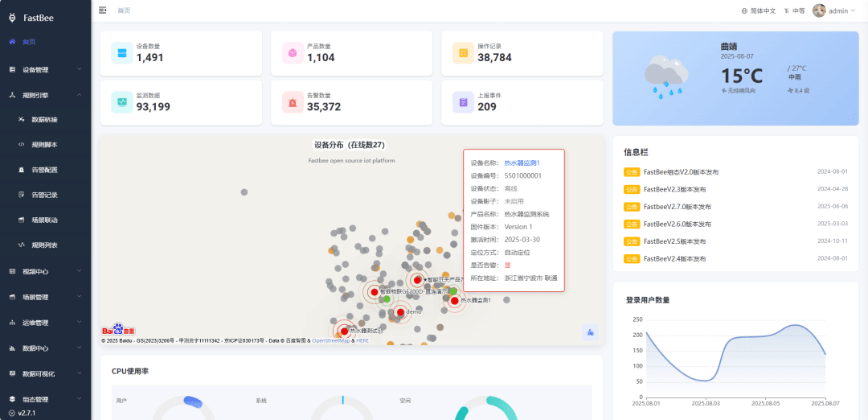Open the 规则列表 menu item
Viewport: 868px width, 420px height.
click(45, 245)
